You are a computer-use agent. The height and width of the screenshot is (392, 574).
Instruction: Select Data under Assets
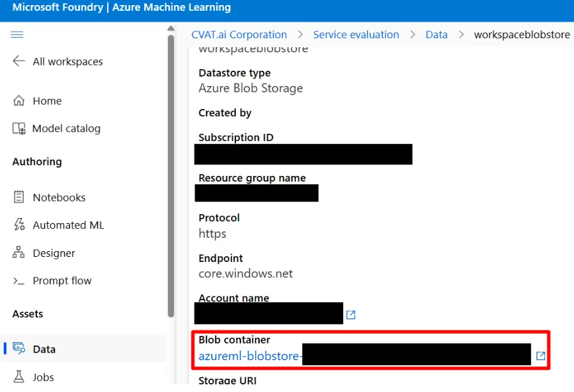44,349
